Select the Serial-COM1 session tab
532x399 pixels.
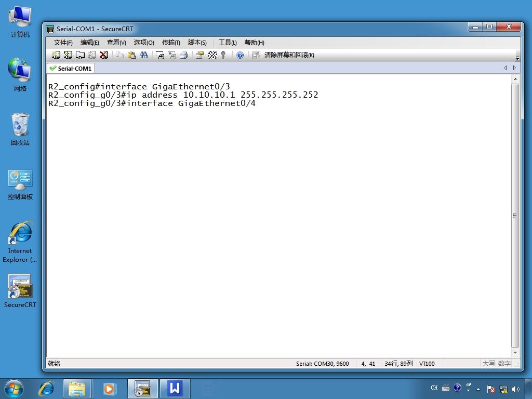(x=71, y=68)
